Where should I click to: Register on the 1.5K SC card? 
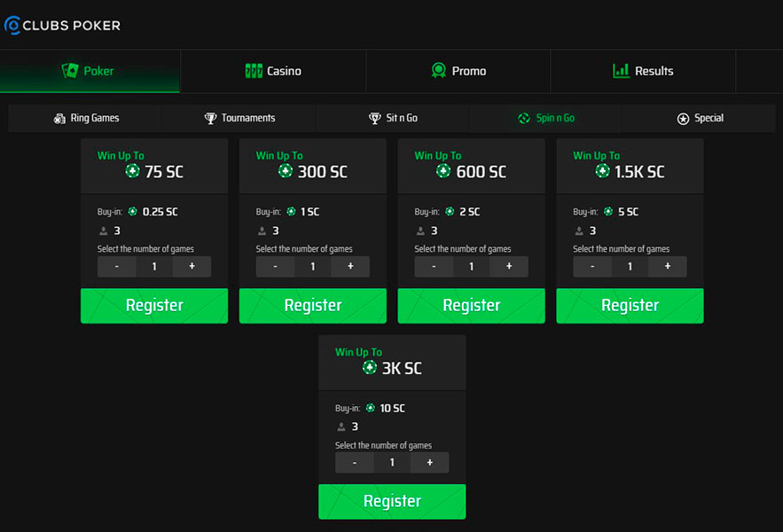[630, 305]
